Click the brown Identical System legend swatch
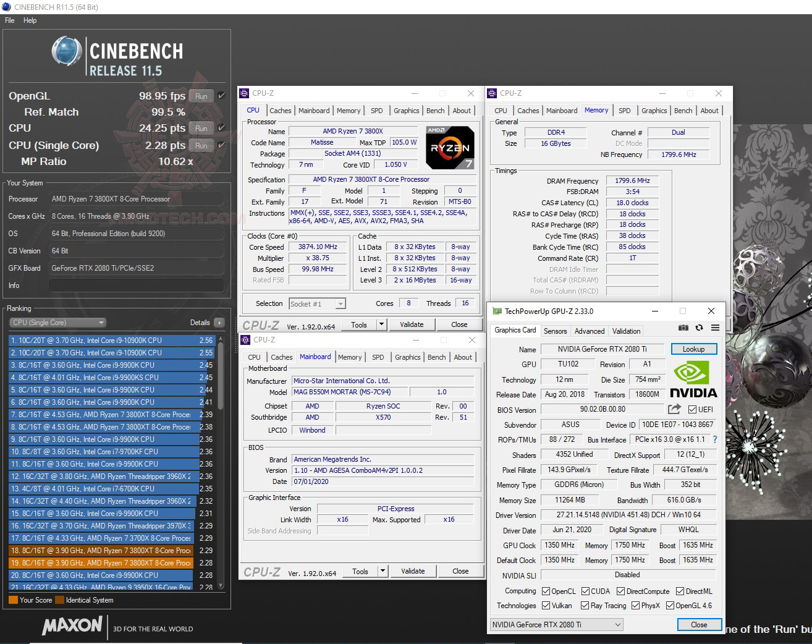The width and height of the screenshot is (812, 644). (x=59, y=600)
